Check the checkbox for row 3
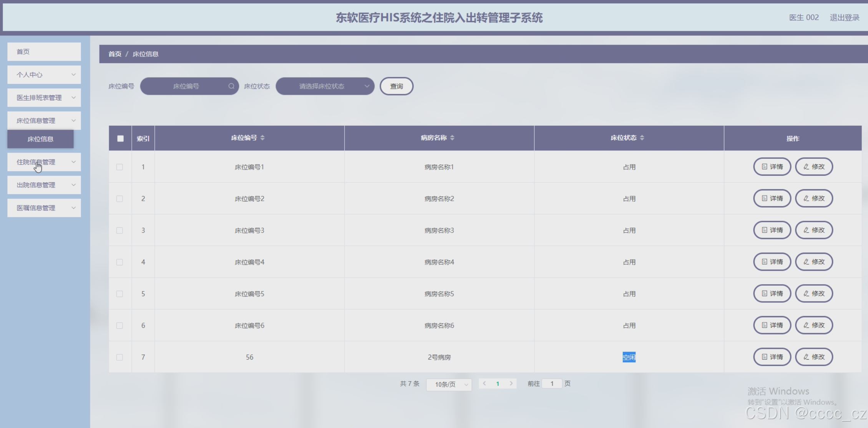This screenshot has width=868, height=428. click(119, 230)
